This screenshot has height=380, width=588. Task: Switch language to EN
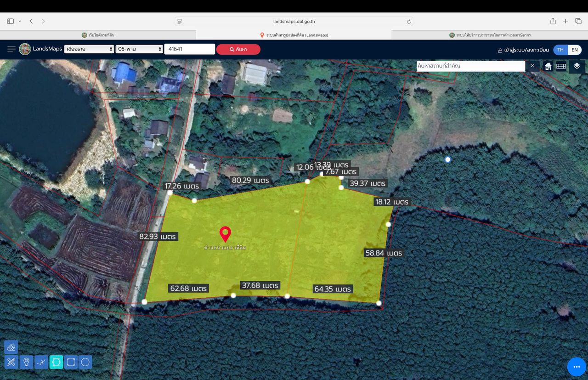(x=575, y=50)
